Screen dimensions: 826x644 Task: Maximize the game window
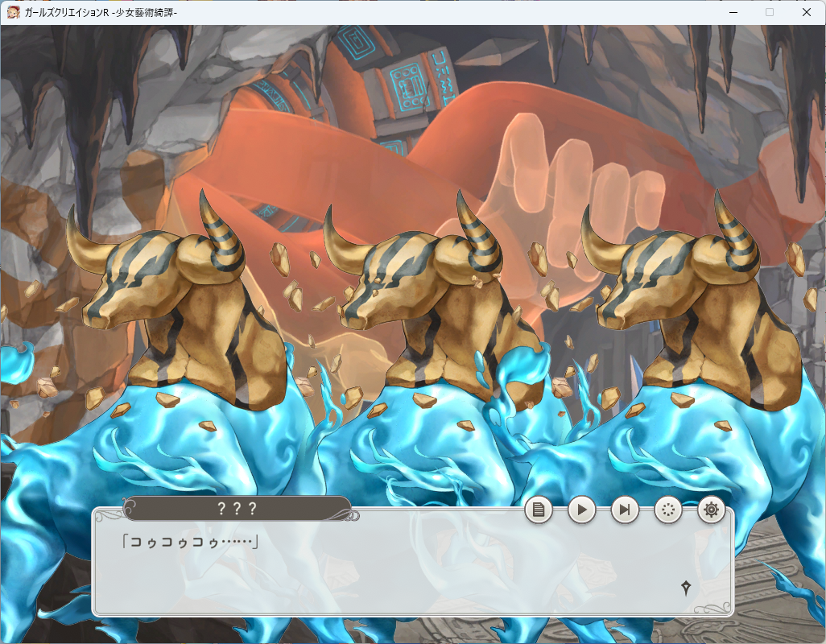click(769, 12)
